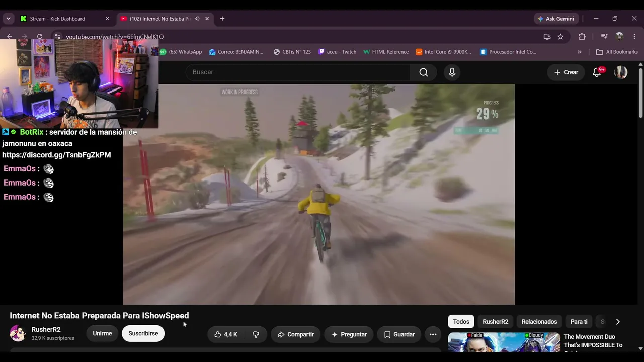Click the Unirme join button

click(102, 333)
